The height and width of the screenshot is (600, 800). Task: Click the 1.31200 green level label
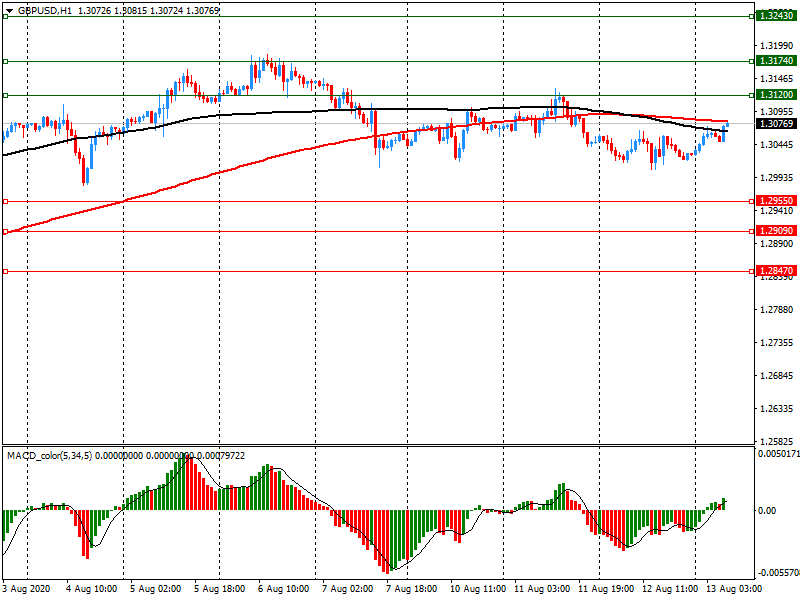(x=777, y=95)
